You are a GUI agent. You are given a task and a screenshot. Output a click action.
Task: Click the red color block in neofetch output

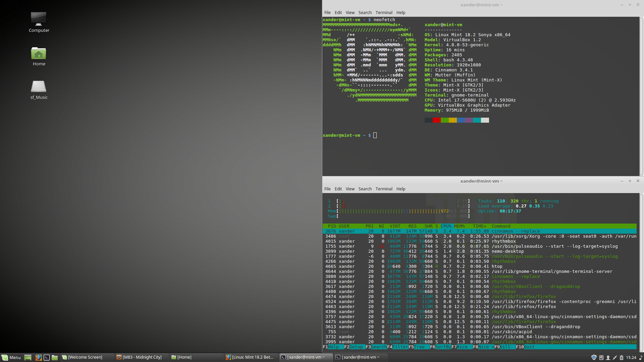click(x=436, y=120)
